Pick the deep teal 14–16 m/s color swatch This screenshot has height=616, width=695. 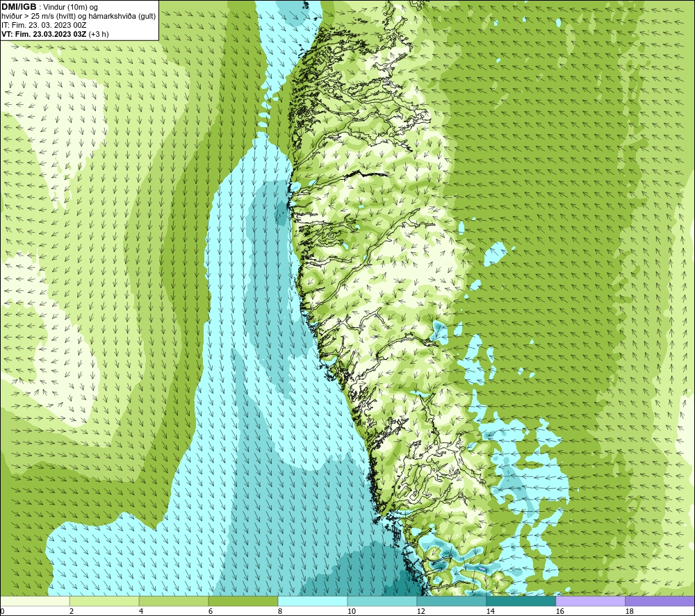pyautogui.click(x=521, y=601)
